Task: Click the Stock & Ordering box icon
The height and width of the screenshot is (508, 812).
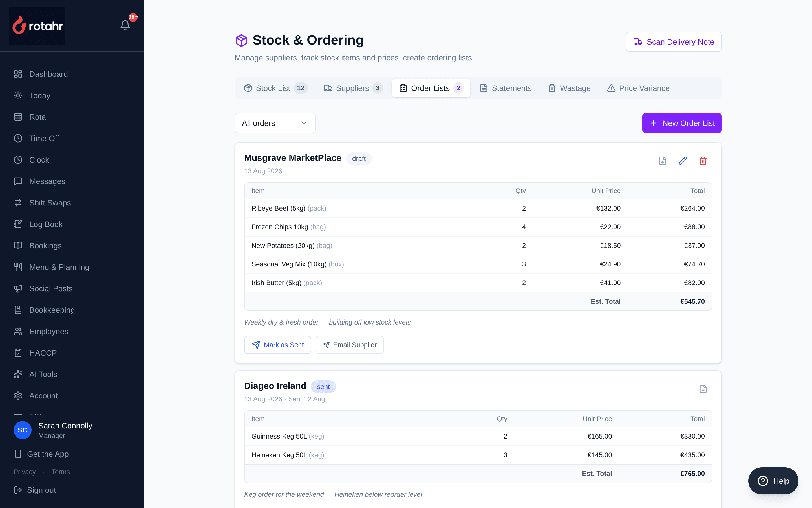Action: coord(241,40)
